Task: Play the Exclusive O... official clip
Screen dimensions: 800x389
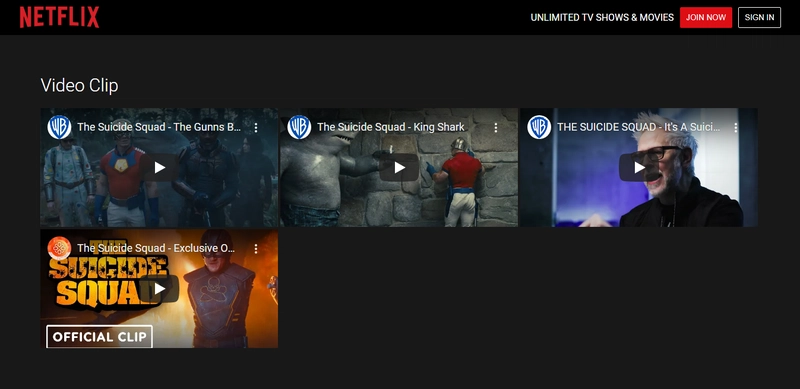Action: click(160, 289)
